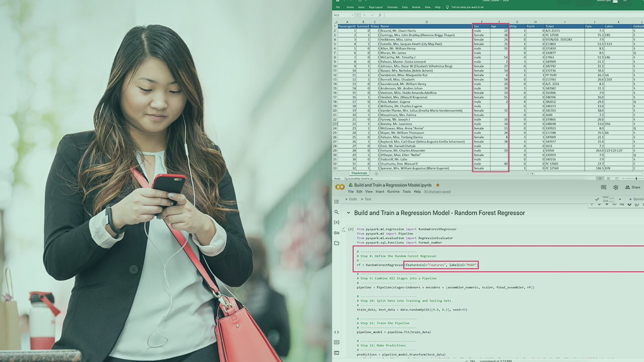Open the Colab files folder panel
The image size is (644, 362).
pos(337,243)
